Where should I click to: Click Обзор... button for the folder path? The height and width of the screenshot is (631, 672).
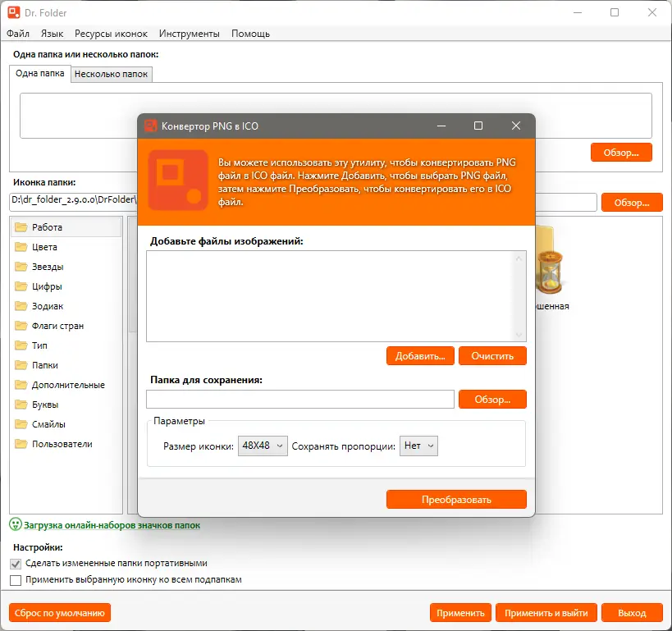point(621,152)
